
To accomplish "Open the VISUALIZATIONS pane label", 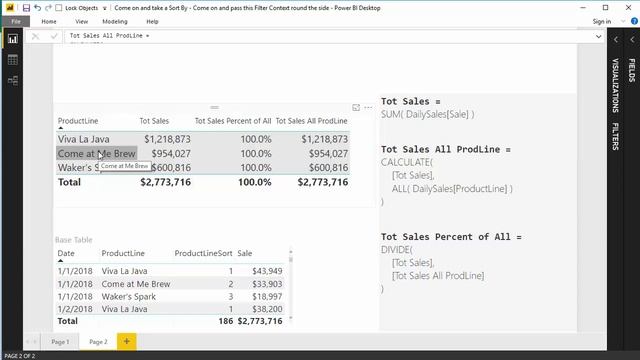I will [x=615, y=85].
